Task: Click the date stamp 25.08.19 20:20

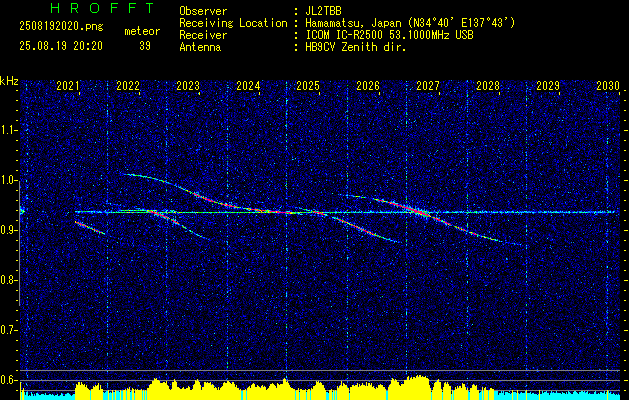Action: point(61,46)
